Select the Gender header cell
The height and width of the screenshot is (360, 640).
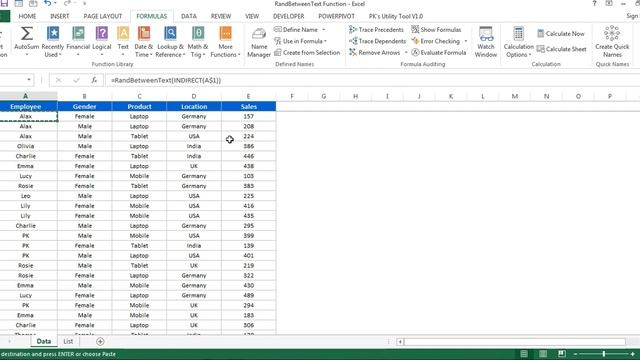coord(84,107)
